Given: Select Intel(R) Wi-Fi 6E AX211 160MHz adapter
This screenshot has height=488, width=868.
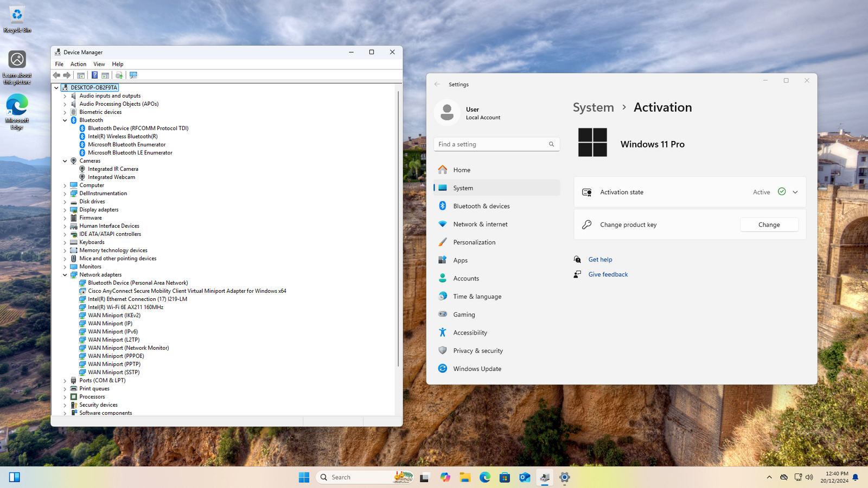Looking at the screenshot, I should [125, 307].
